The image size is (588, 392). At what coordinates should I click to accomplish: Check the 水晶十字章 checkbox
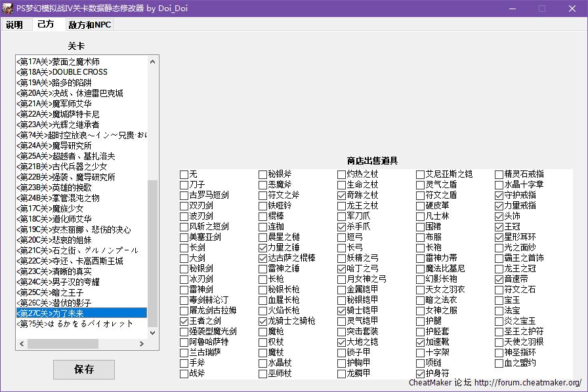coord(499,185)
